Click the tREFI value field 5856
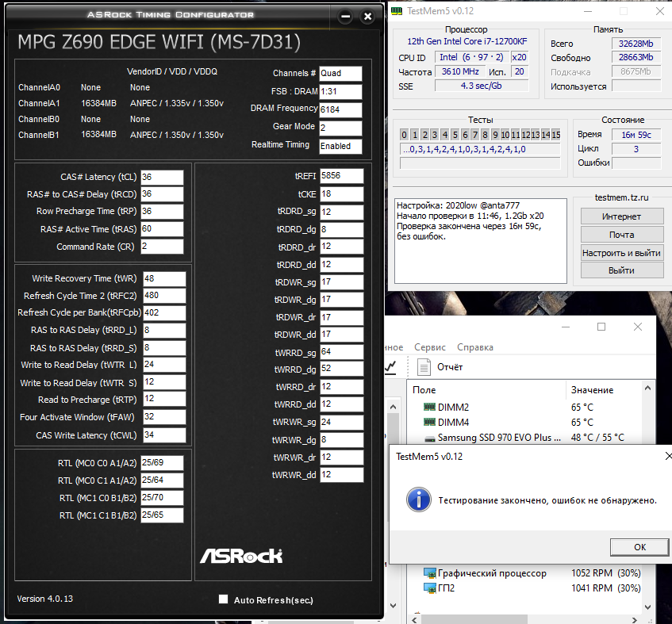Viewport: 672px width, 624px height. click(x=342, y=176)
